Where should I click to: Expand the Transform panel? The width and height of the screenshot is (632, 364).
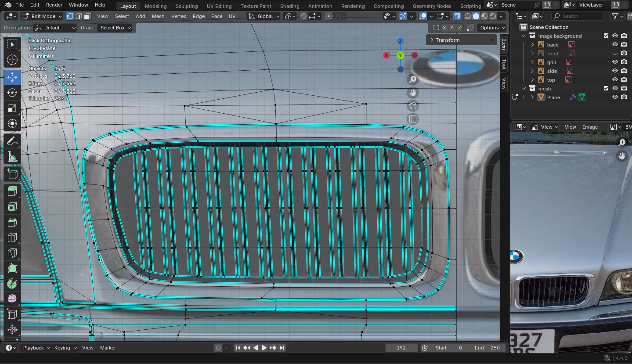pyautogui.click(x=447, y=40)
